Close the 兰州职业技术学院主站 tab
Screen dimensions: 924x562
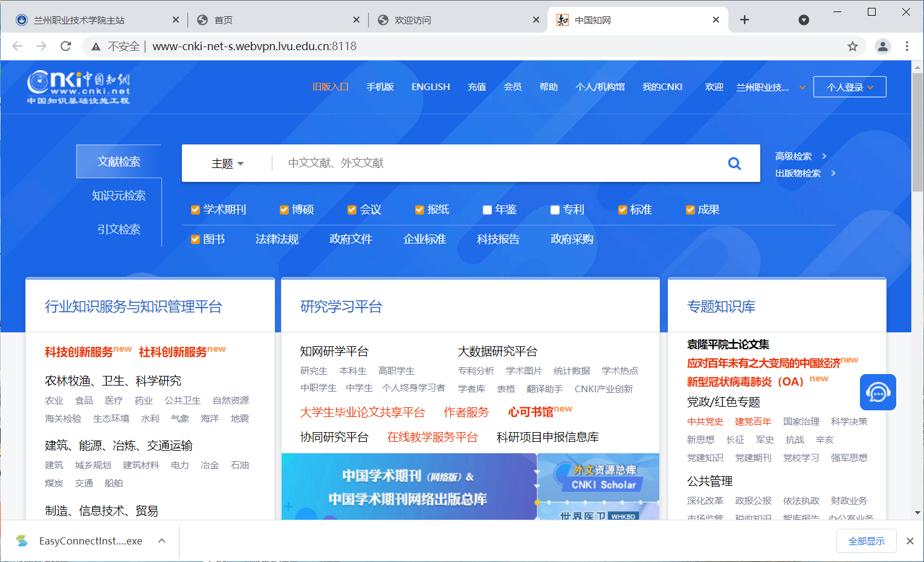pos(176,20)
